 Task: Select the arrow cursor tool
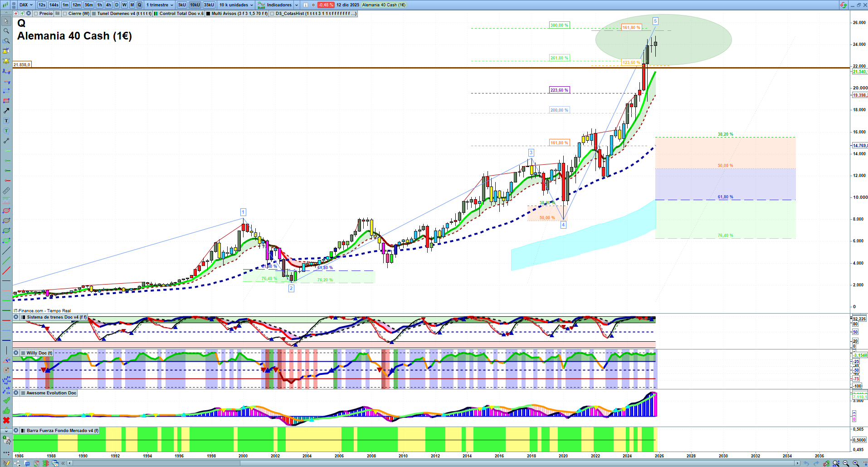coord(6,21)
